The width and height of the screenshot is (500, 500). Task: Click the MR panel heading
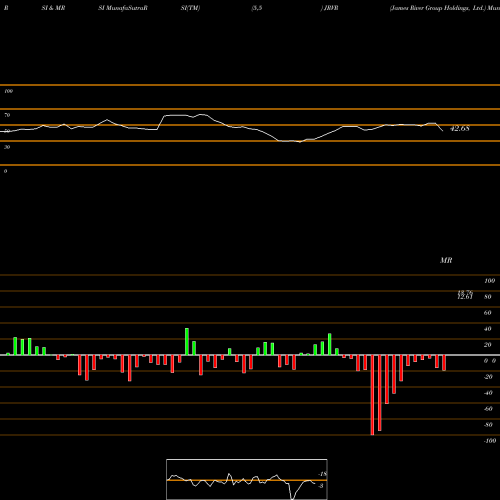point(446,260)
